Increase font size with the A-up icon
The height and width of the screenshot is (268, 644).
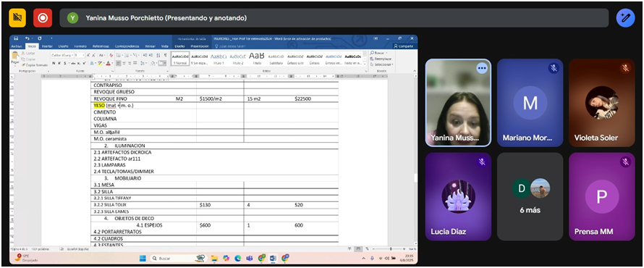(x=88, y=55)
